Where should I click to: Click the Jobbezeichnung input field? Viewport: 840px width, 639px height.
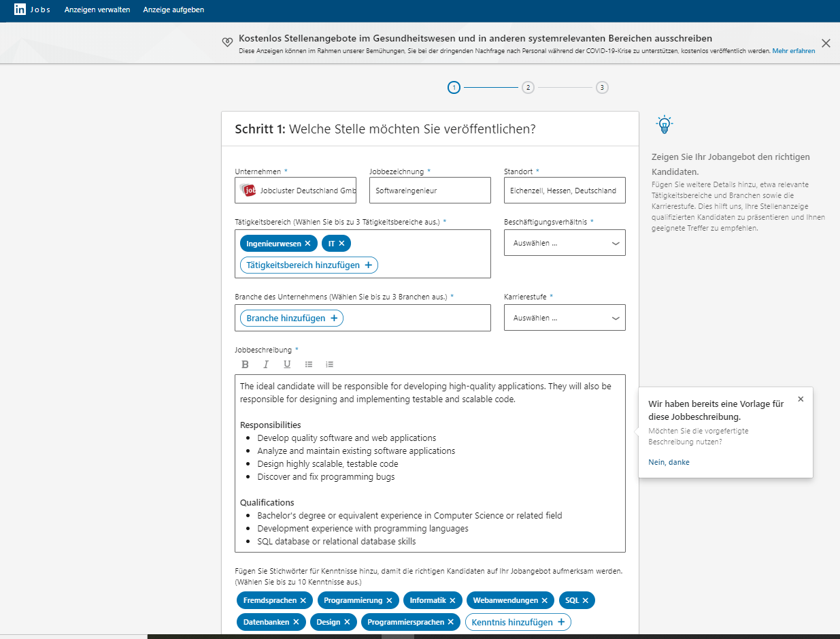pyautogui.click(x=430, y=190)
